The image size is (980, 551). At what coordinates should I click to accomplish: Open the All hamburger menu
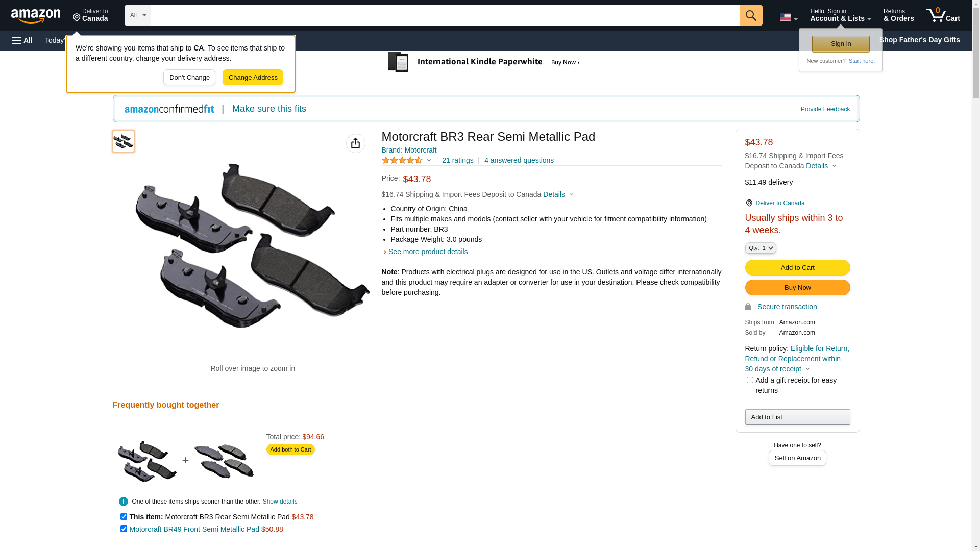coord(22,40)
